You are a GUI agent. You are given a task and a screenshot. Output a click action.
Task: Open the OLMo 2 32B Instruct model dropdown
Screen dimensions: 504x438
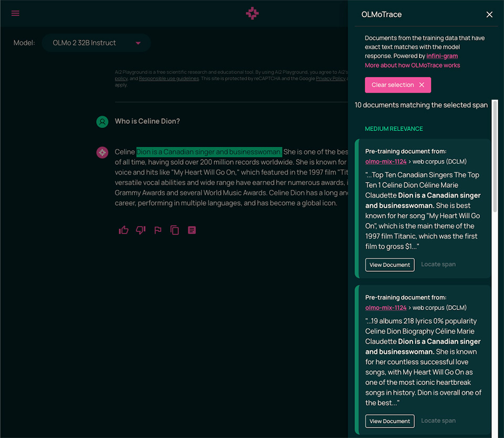click(x=97, y=42)
